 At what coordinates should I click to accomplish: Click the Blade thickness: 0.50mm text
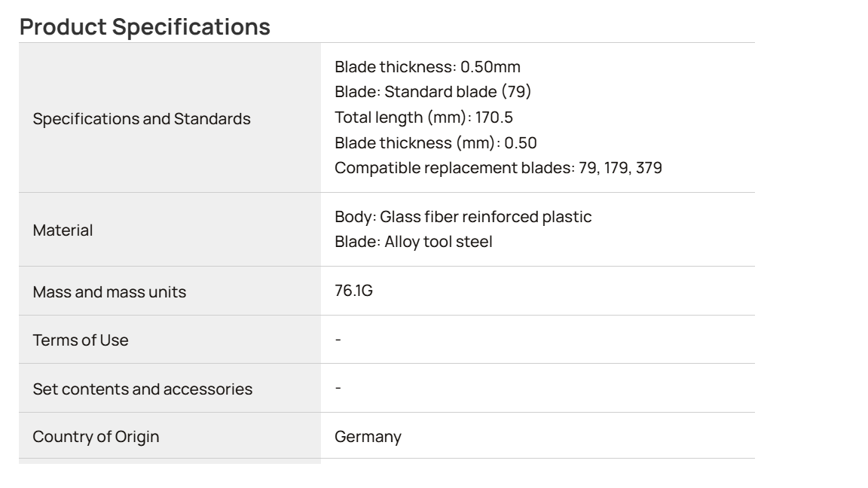427,67
